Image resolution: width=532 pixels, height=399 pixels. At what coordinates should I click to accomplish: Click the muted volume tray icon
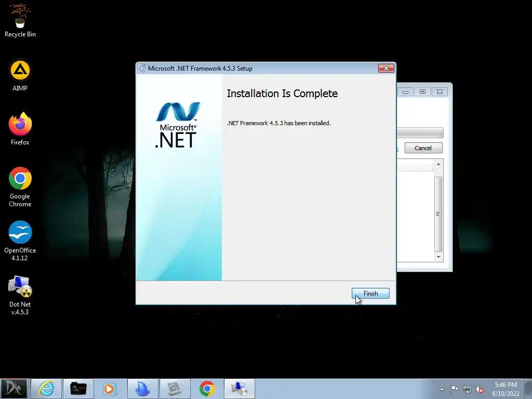coord(480,389)
